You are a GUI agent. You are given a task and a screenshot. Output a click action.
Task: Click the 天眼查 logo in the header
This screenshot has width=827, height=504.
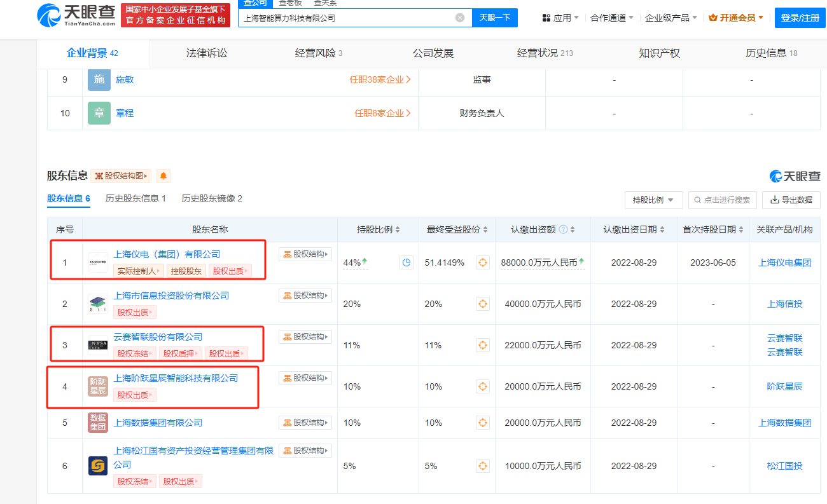77,15
